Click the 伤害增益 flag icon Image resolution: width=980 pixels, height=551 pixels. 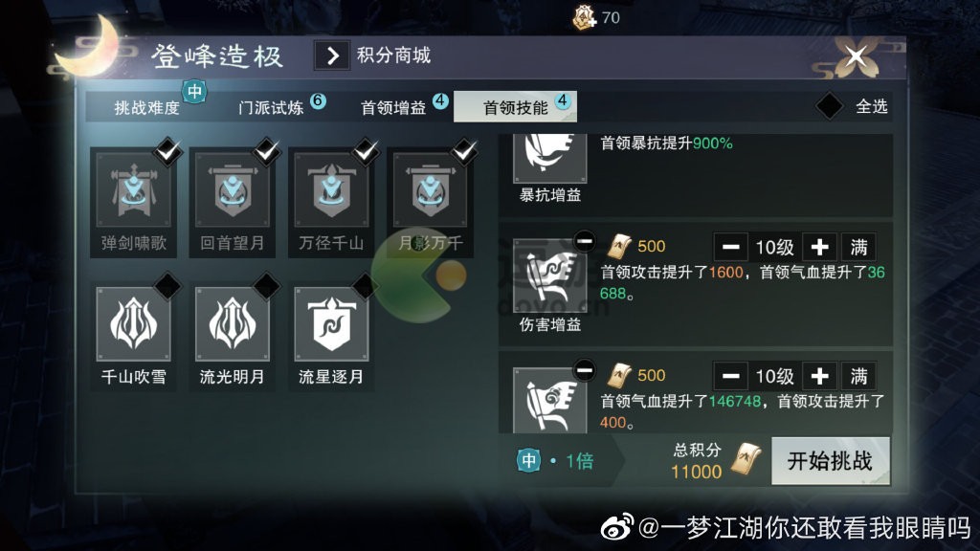click(549, 276)
